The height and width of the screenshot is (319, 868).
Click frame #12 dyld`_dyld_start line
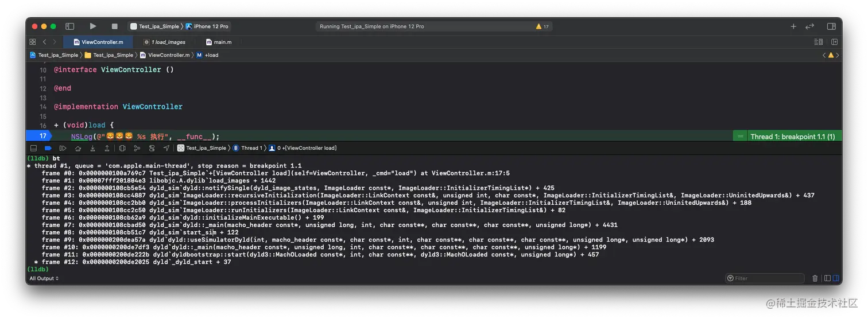pos(132,262)
